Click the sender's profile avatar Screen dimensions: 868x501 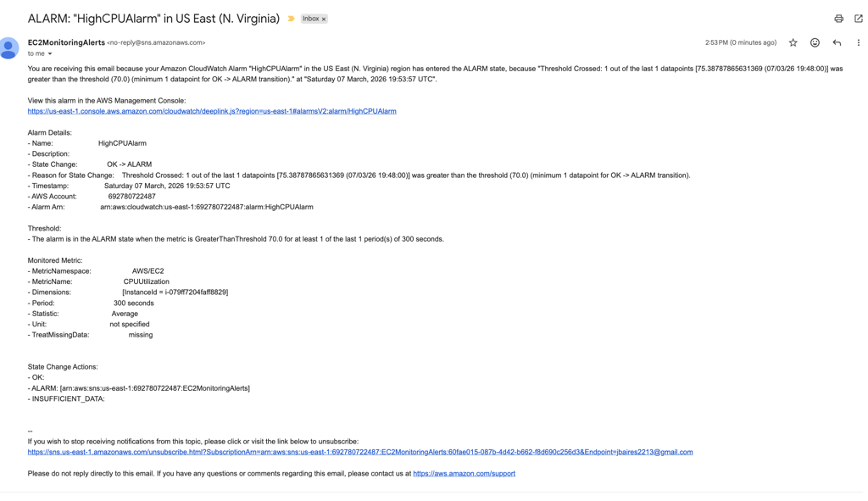pos(9,47)
